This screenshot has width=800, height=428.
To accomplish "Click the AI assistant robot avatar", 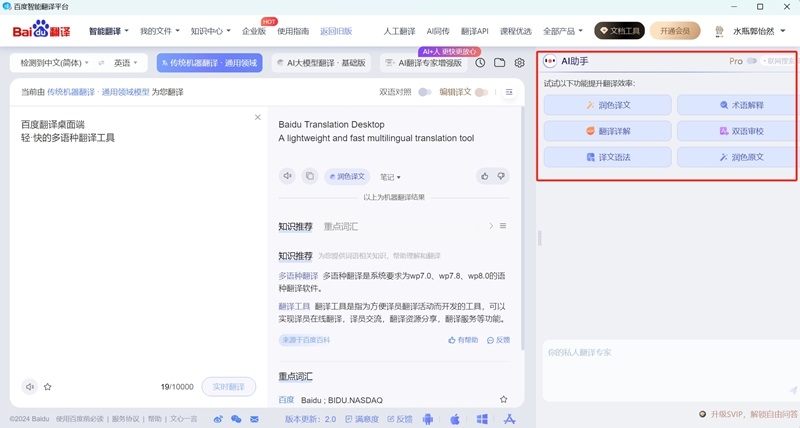I will [x=549, y=61].
